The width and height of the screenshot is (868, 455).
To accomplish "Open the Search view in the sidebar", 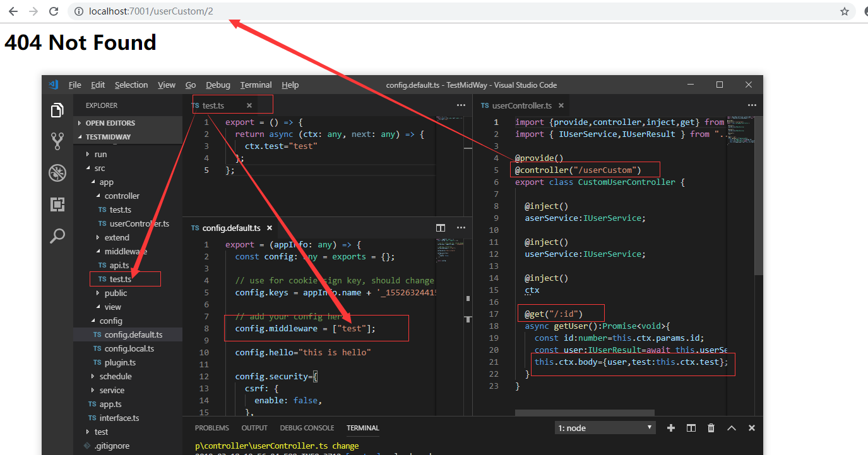I will coord(57,236).
